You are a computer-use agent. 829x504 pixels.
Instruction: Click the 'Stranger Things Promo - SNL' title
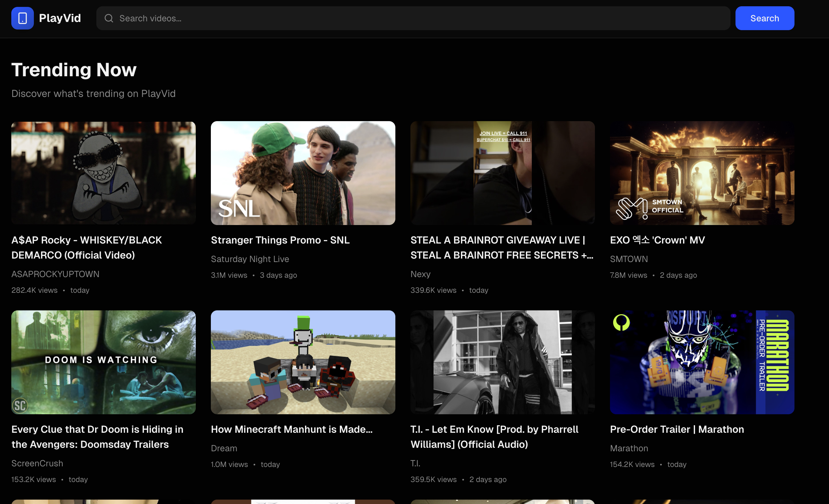click(x=280, y=240)
